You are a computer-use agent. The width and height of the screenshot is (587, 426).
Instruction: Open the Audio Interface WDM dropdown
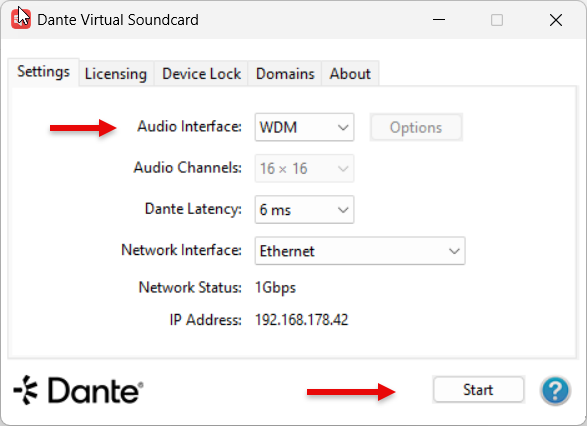click(x=304, y=127)
